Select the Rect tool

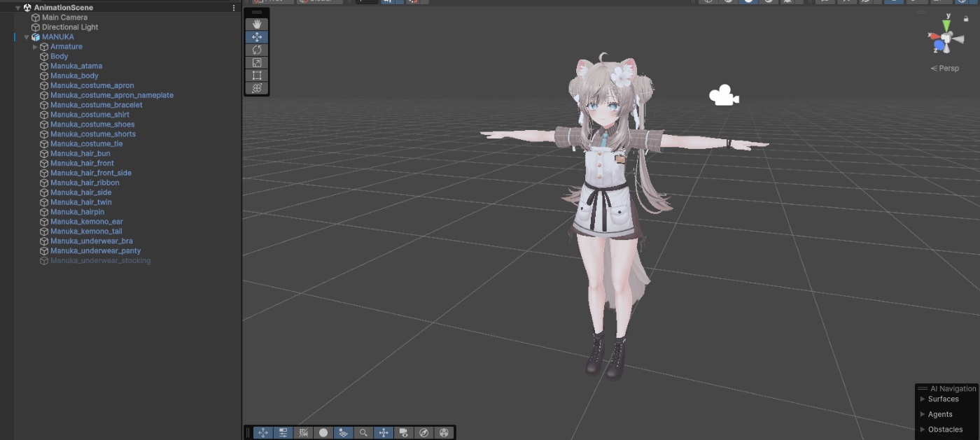coord(257,75)
